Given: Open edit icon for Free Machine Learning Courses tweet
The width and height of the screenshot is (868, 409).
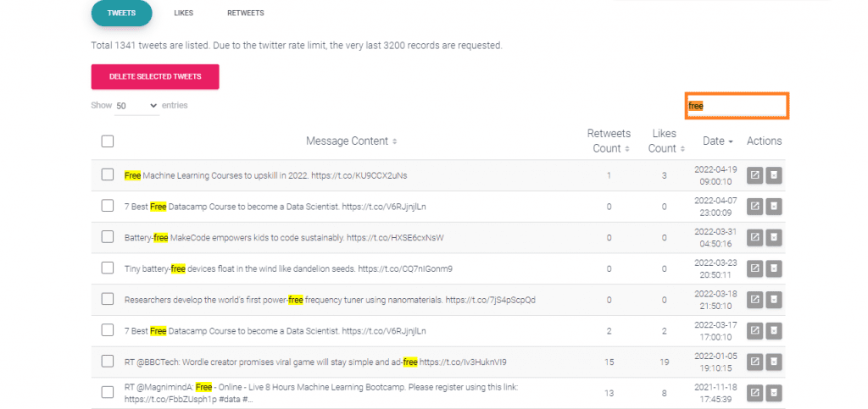Looking at the screenshot, I should [754, 176].
